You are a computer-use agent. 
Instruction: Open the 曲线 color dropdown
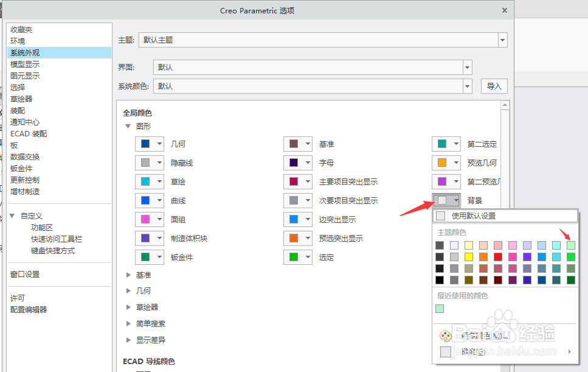point(150,200)
